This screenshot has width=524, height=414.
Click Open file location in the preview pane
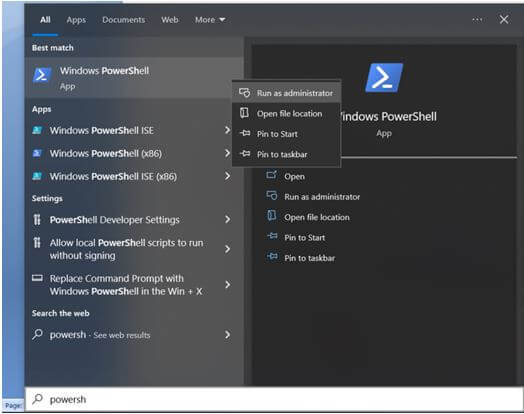pos(317,217)
